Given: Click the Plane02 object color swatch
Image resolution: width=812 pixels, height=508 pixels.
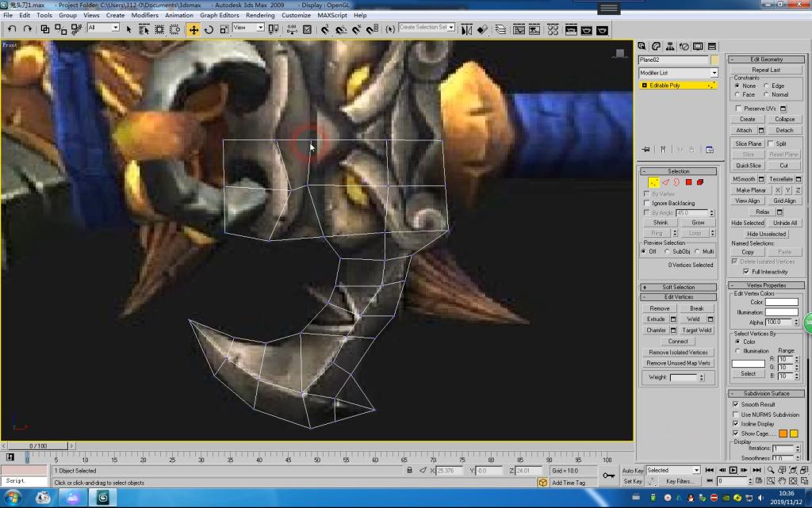Looking at the screenshot, I should [x=714, y=60].
